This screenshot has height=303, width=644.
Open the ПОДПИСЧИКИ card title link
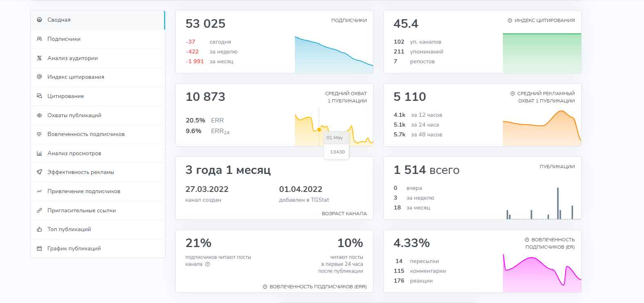click(349, 20)
